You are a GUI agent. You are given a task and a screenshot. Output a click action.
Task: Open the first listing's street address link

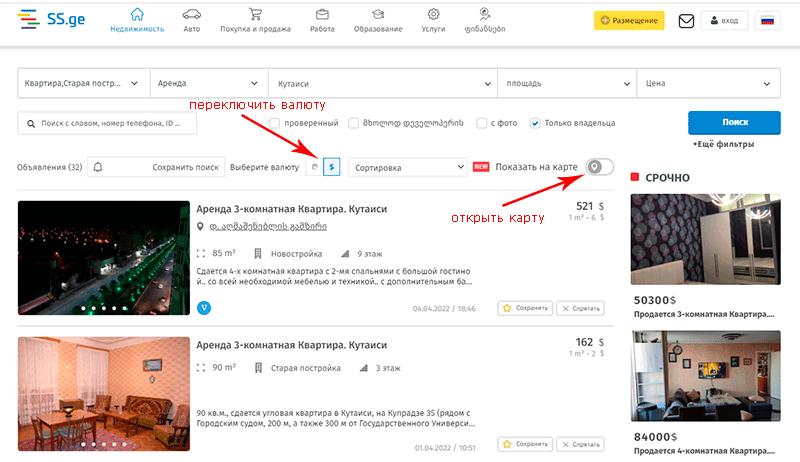(268, 226)
